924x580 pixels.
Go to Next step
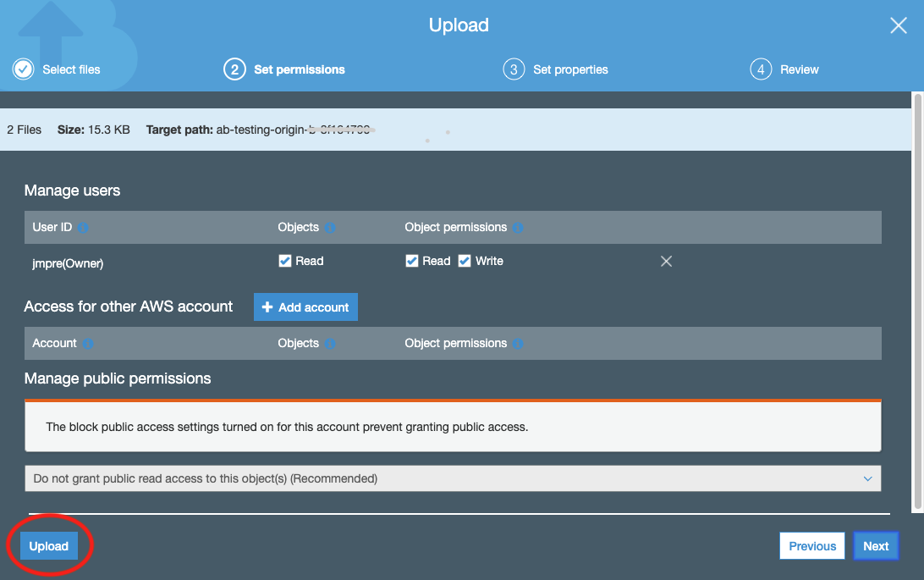(876, 546)
